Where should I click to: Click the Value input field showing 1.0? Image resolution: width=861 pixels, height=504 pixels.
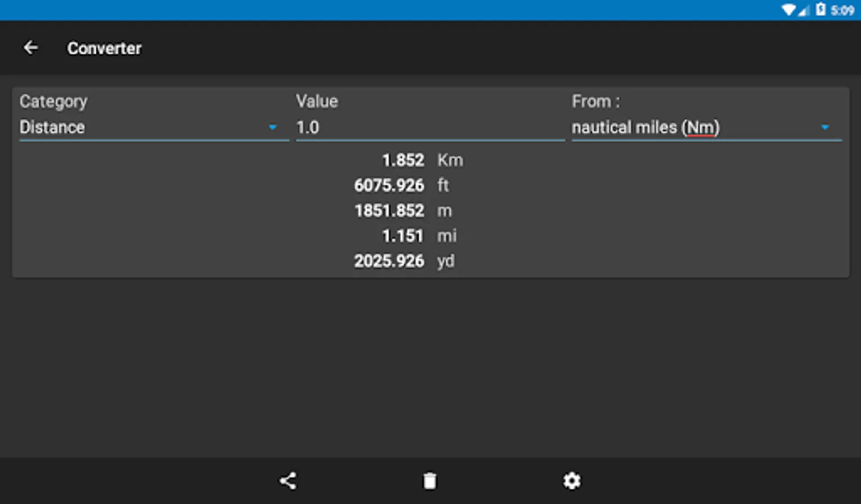click(429, 128)
